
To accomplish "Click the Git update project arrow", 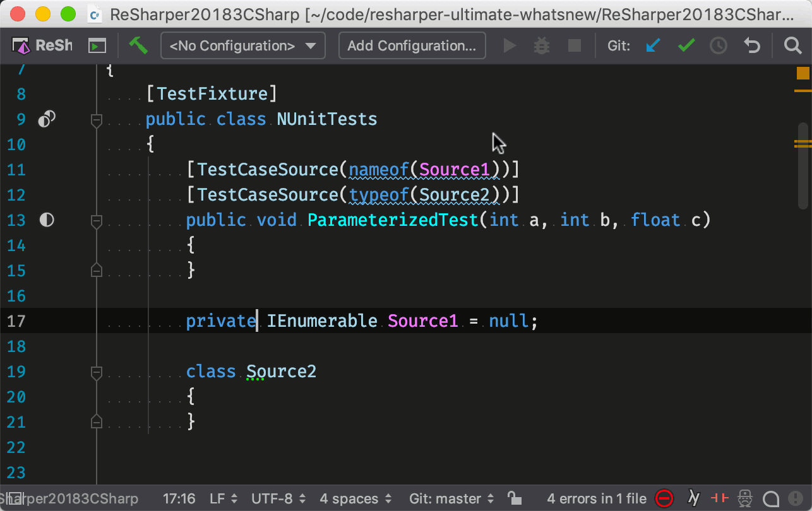I will tap(653, 45).
